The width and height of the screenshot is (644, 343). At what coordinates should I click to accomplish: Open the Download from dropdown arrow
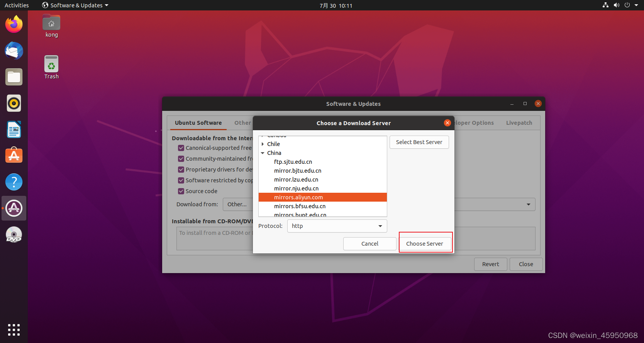529,204
